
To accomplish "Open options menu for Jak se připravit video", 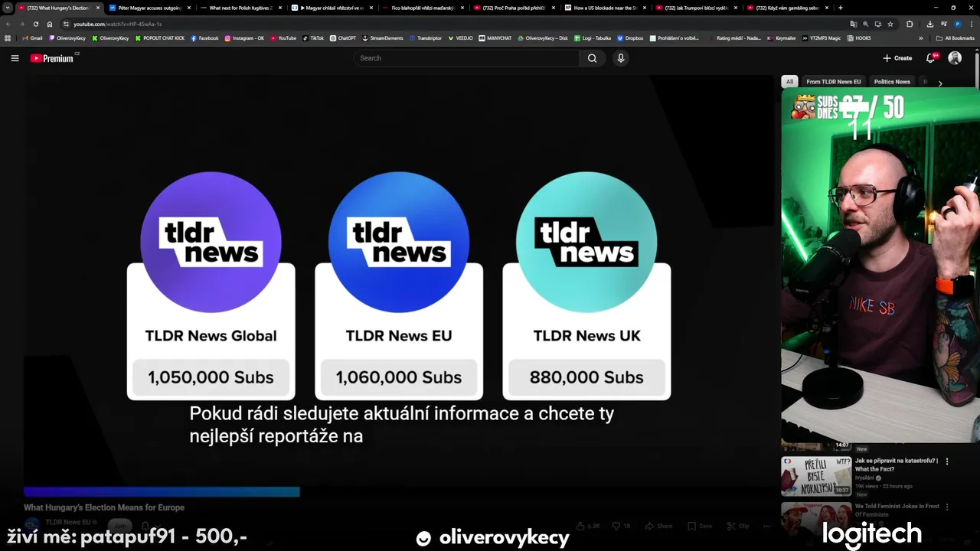I will click(947, 461).
